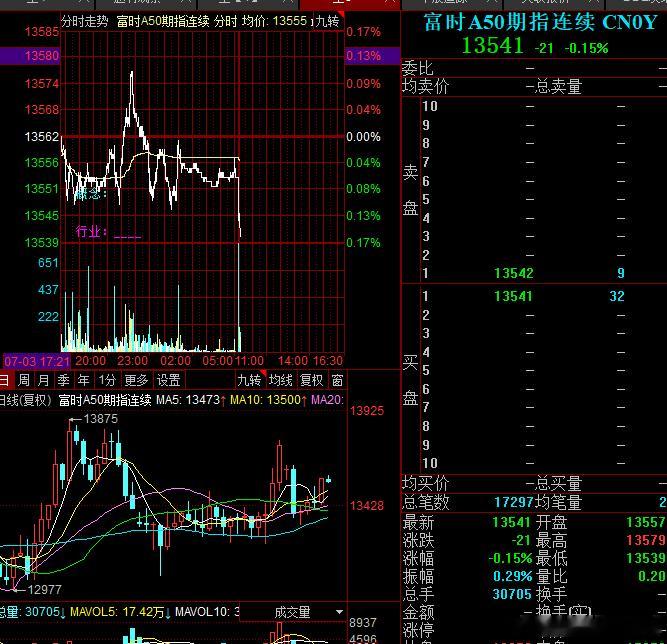The image size is (667, 644).
Task: Click the 总笔数 value 17297
Action: (x=514, y=502)
